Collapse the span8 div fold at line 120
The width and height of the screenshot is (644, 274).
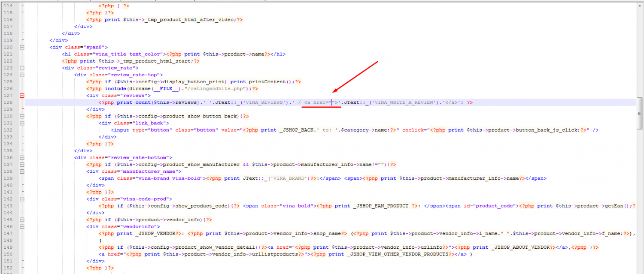pyautogui.click(x=22, y=47)
